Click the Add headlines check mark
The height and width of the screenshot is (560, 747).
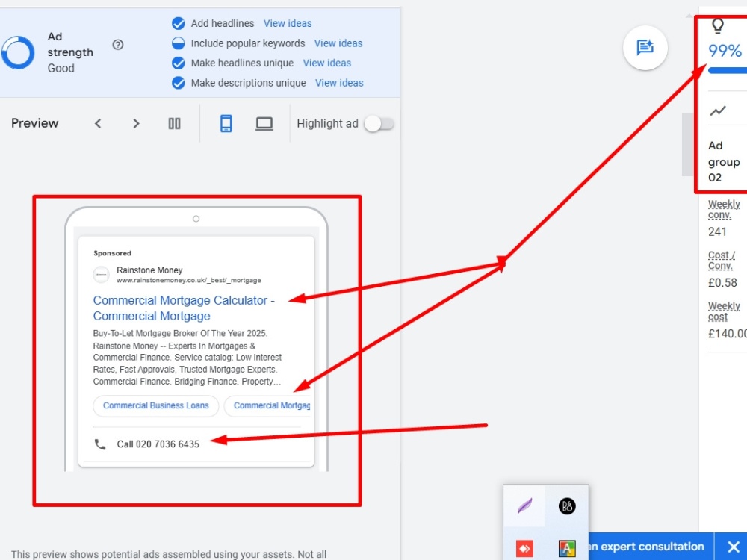pos(179,23)
